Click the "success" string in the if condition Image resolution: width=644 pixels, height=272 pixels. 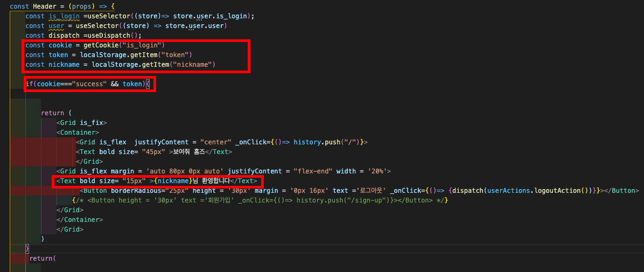[89, 84]
